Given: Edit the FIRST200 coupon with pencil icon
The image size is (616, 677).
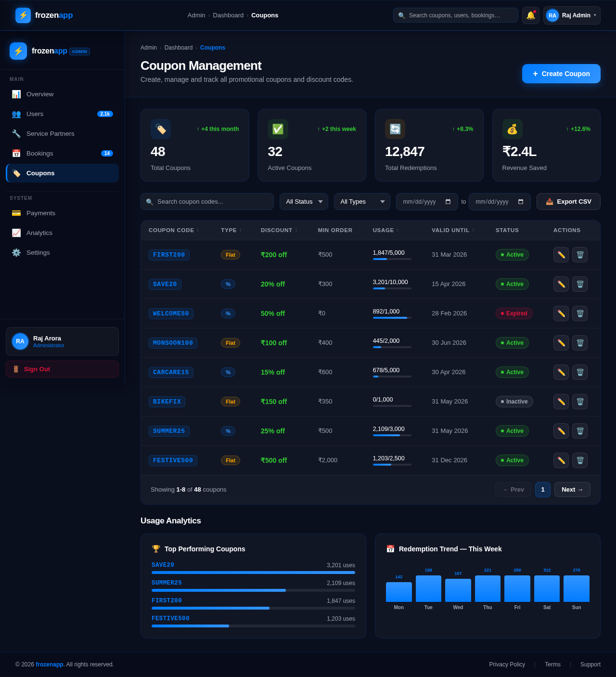Looking at the screenshot, I should click(x=561, y=255).
